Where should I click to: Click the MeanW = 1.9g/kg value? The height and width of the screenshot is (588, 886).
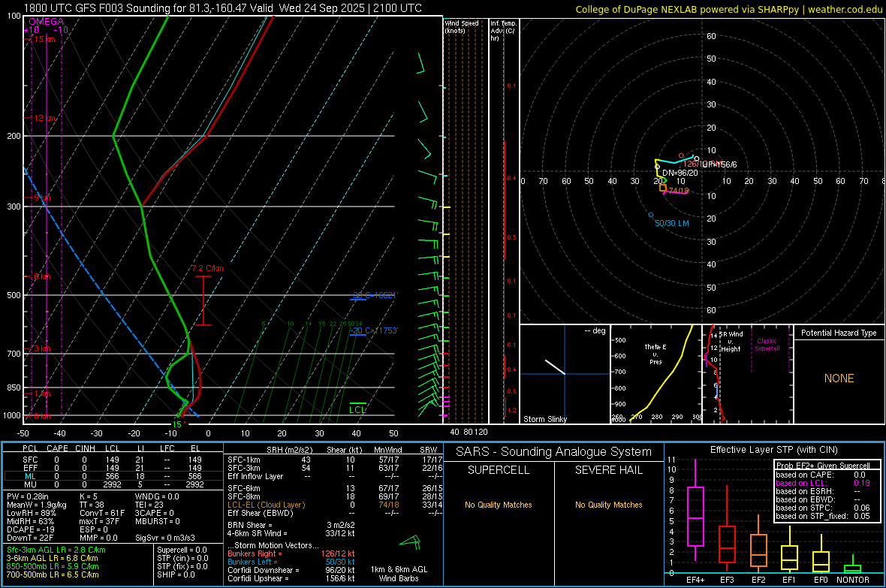[36, 505]
